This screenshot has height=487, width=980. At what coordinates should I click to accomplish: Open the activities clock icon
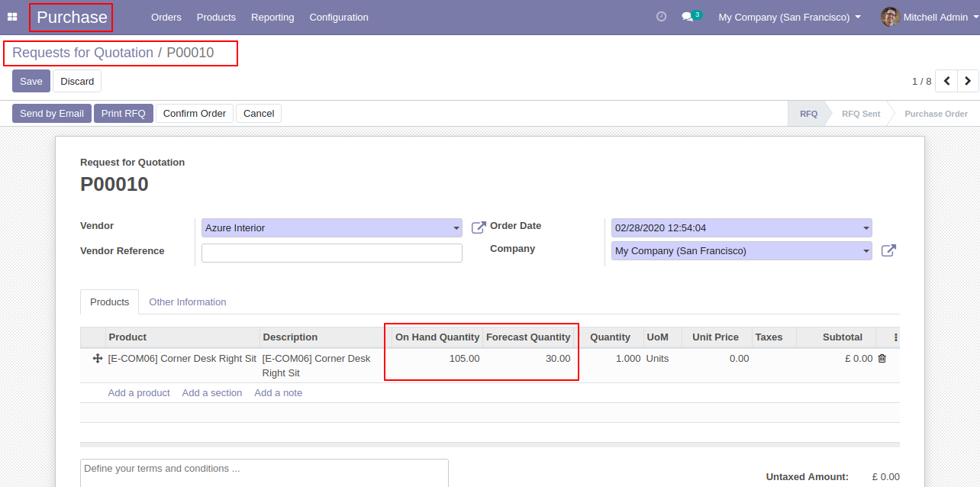tap(661, 17)
